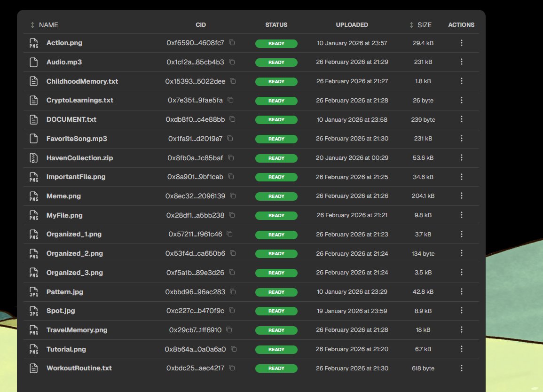Screen dimensions: 543x392
Task: Open actions menu for HavenCollection.zip
Action: [461, 157]
